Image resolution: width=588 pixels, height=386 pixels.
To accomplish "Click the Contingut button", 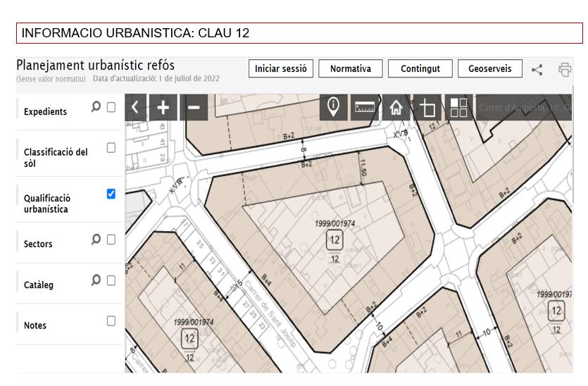I will click(x=420, y=68).
